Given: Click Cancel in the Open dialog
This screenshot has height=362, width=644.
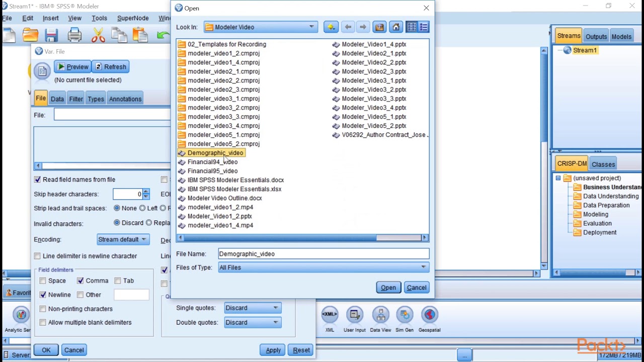Looking at the screenshot, I should pyautogui.click(x=417, y=288).
